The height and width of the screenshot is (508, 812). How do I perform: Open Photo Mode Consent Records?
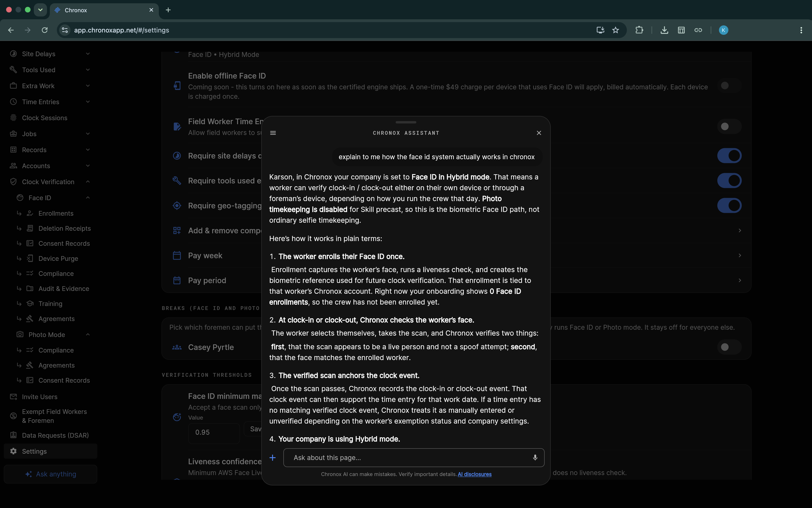[x=64, y=380]
